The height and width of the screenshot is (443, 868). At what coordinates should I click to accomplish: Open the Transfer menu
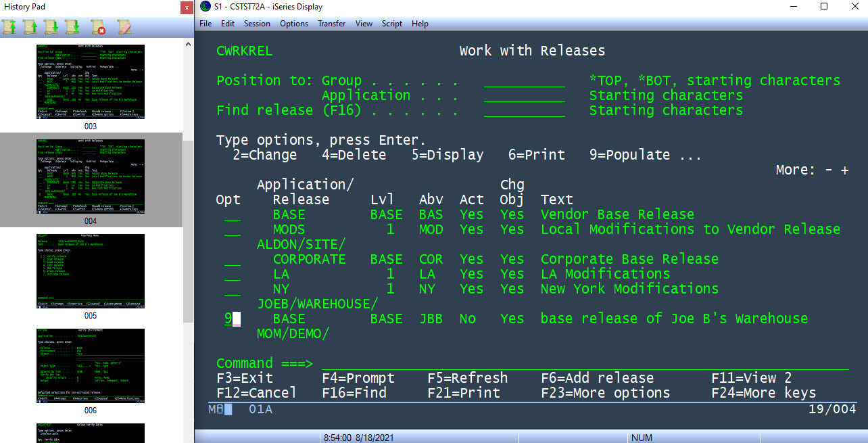[x=331, y=23]
